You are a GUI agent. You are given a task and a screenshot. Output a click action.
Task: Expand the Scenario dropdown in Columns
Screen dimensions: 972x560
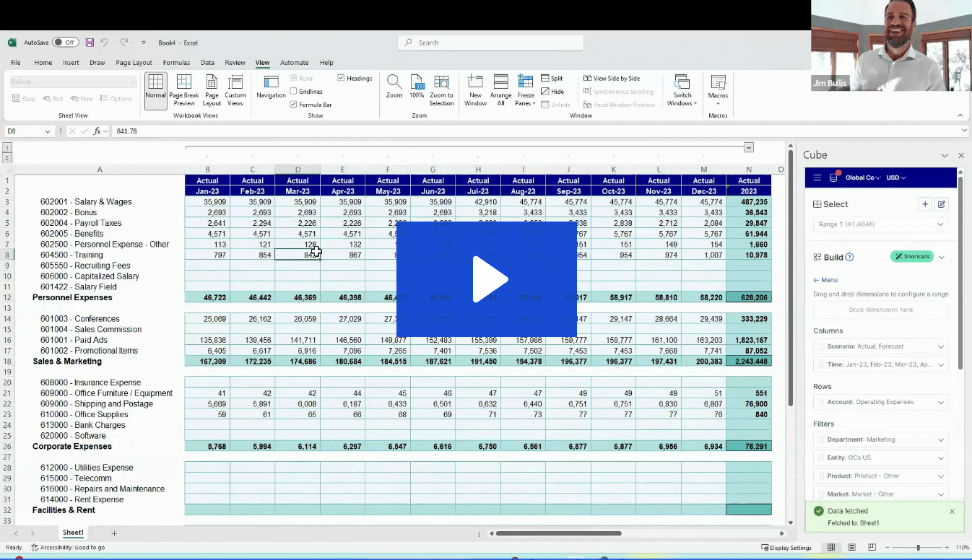point(940,346)
